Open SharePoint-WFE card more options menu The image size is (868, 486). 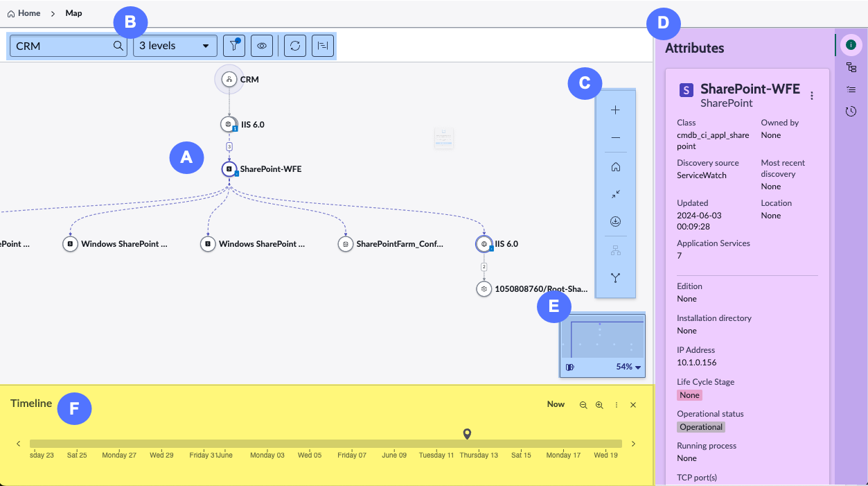click(812, 96)
